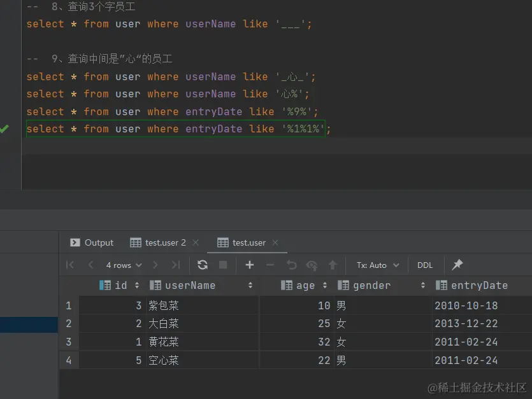
Task: Click the entryDate column table icon
Action: pyautogui.click(x=442, y=286)
